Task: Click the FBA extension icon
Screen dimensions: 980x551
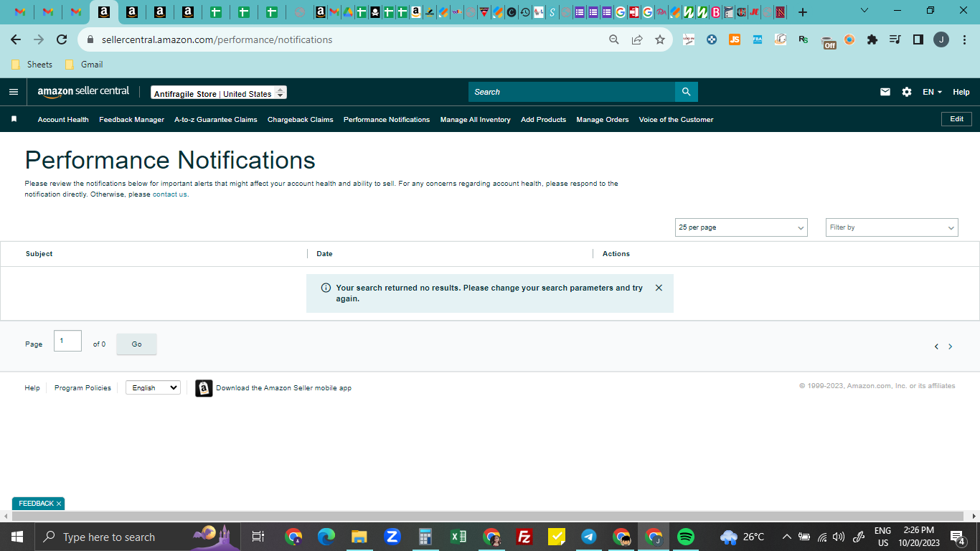Action: [758, 39]
